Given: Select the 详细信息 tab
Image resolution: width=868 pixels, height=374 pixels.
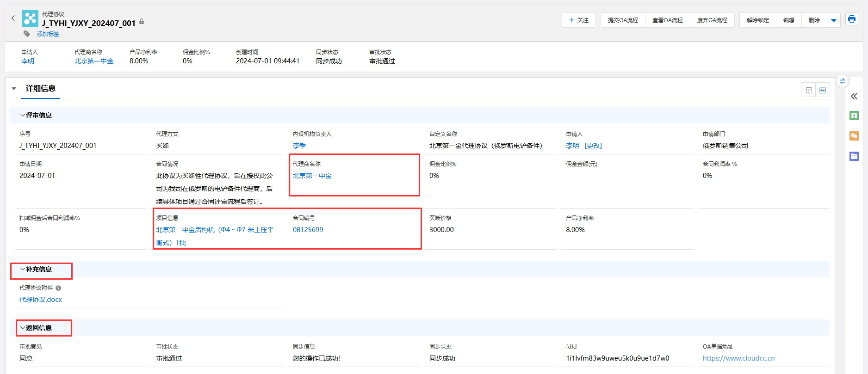Looking at the screenshot, I should click(x=41, y=88).
